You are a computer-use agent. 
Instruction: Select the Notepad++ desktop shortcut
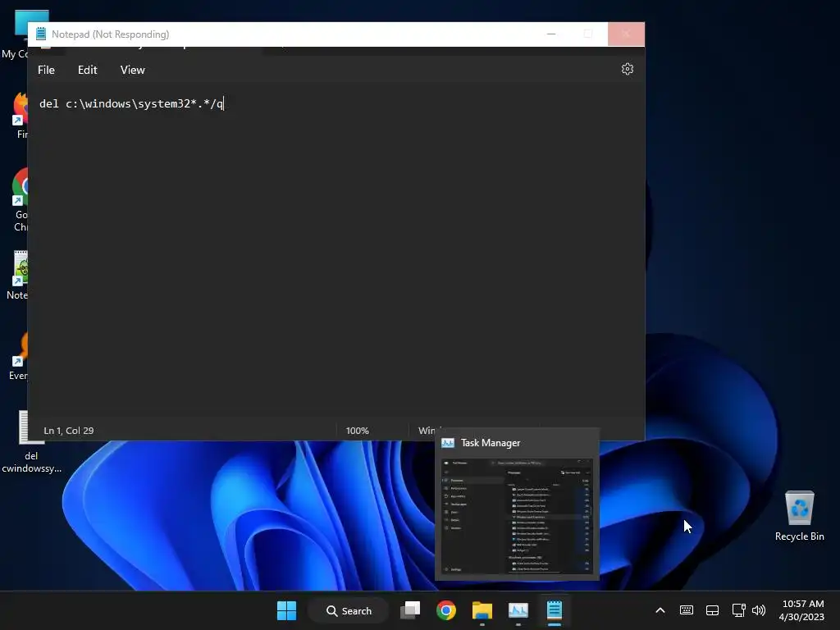[x=17, y=275]
